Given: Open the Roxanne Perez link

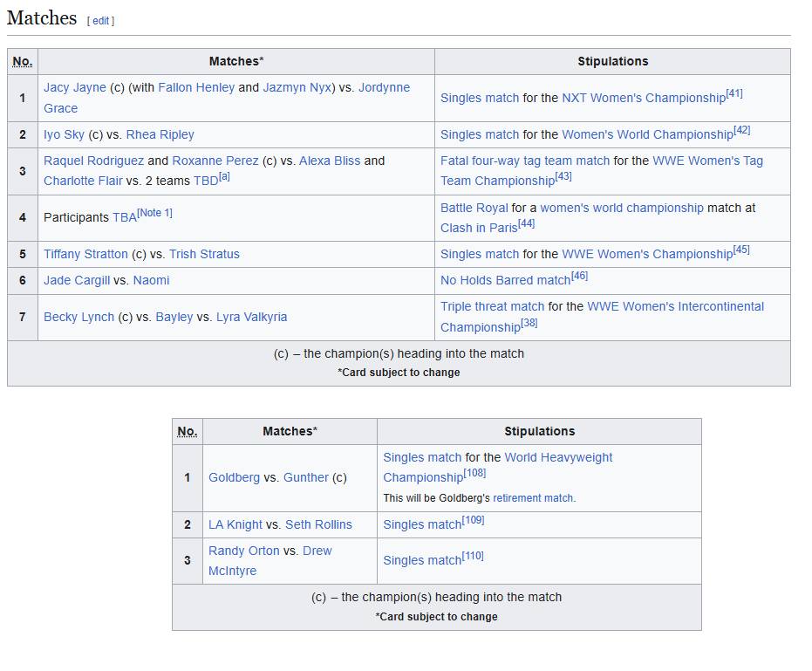Looking at the screenshot, I should coord(215,161).
